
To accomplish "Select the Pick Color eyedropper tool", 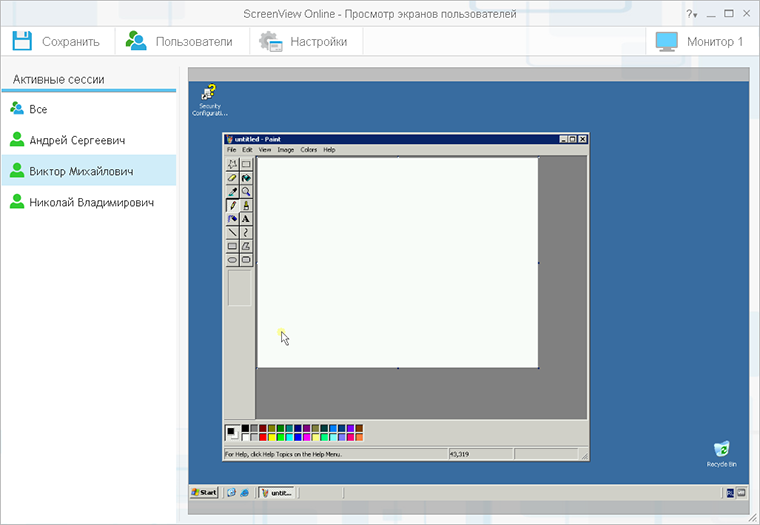I will pyautogui.click(x=232, y=191).
